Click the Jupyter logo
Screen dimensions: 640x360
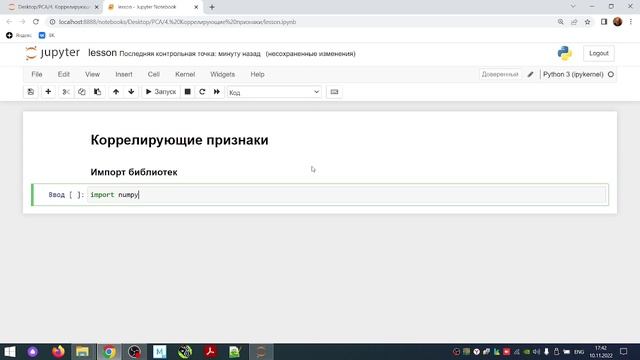click(x=52, y=53)
